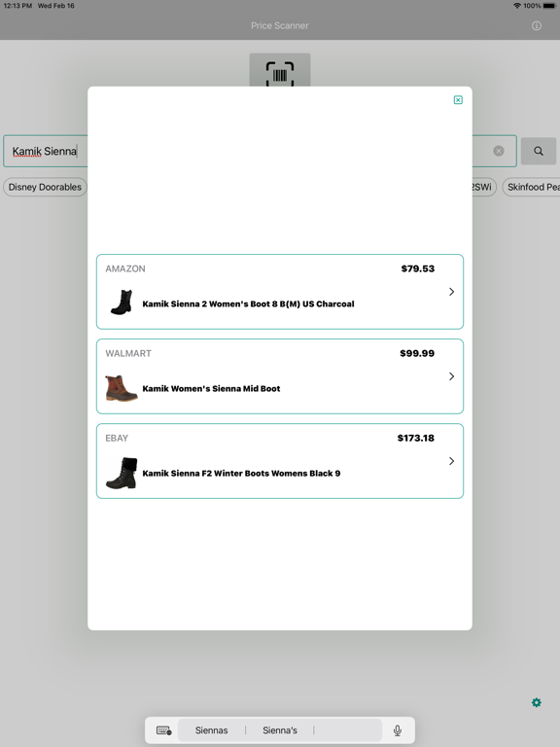Close the price results popup
Screen dimensions: 560x747
coord(458,99)
